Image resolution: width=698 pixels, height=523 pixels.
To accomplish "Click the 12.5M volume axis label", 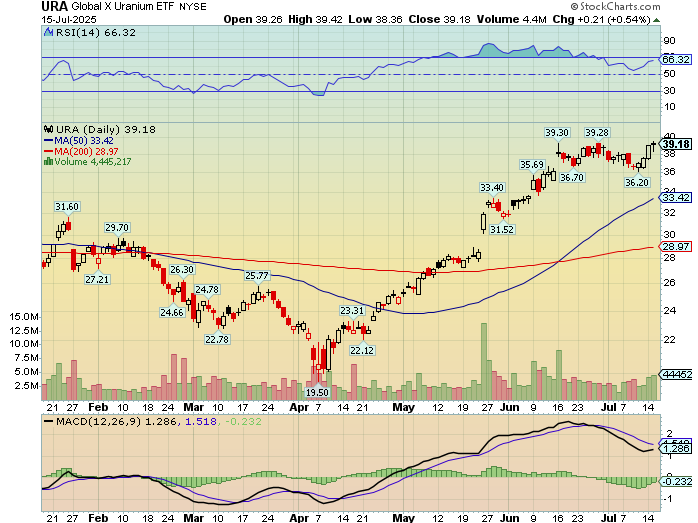I will pos(24,331).
